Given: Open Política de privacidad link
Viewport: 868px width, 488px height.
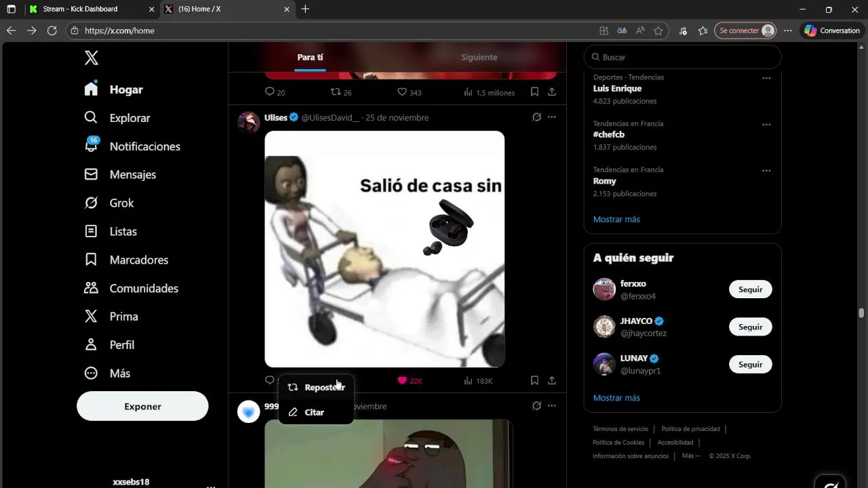Looking at the screenshot, I should (690, 429).
